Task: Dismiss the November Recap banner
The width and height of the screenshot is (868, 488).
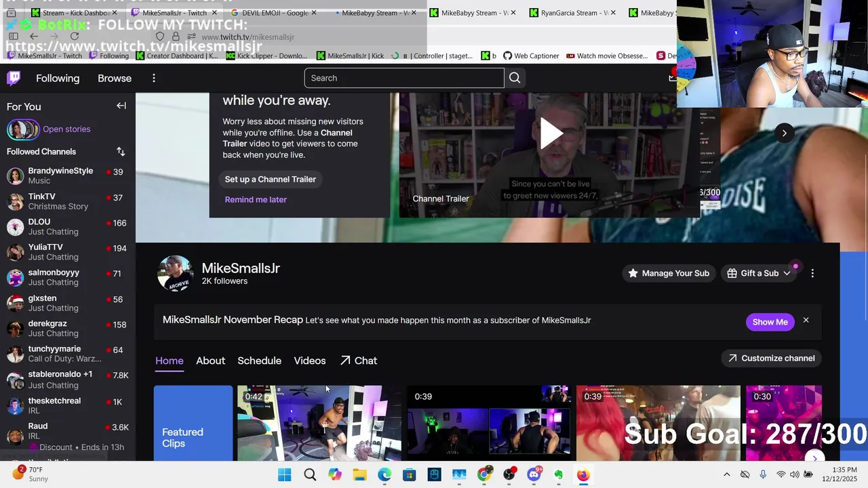Action: [806, 320]
